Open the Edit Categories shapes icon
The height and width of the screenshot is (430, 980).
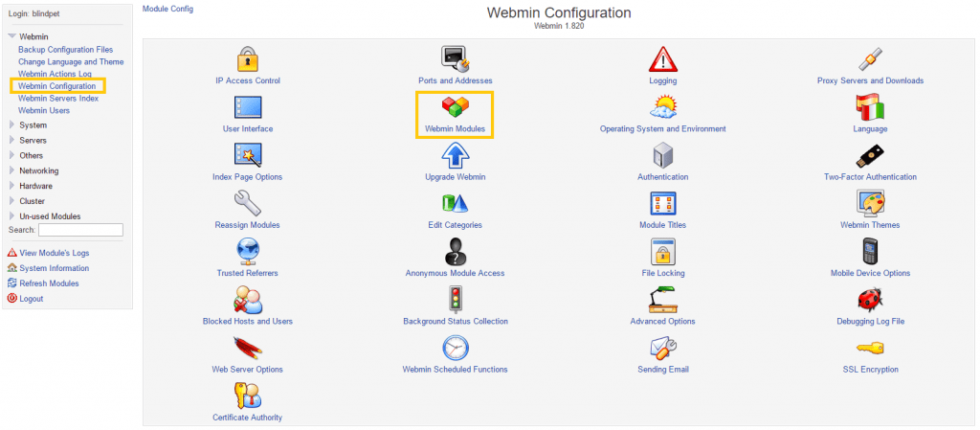coord(455,204)
